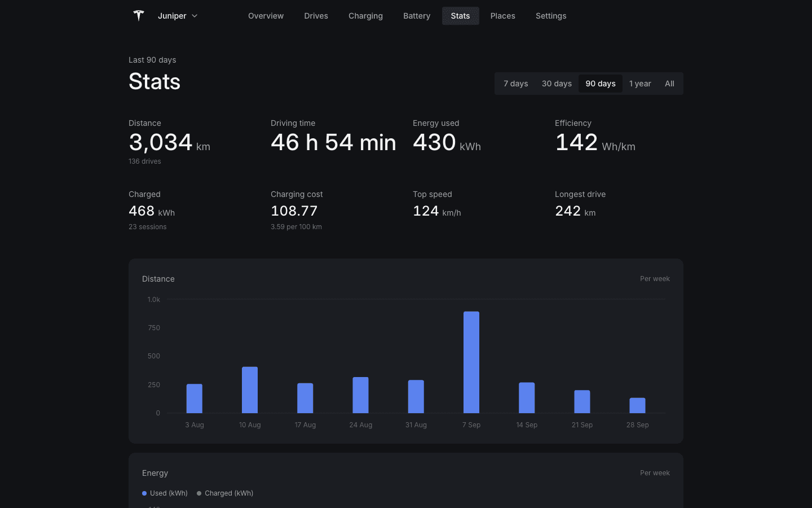This screenshot has height=508, width=812.
Task: Click the 3,034 distance value
Action: coord(161,142)
